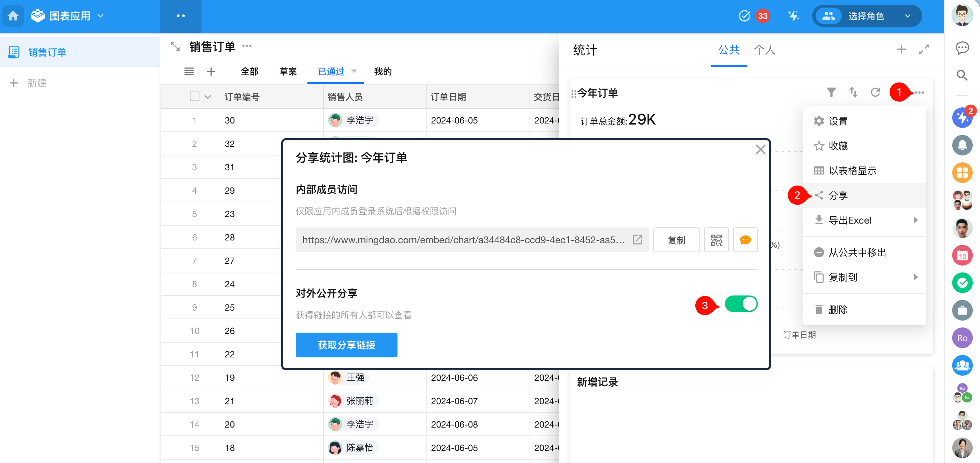This screenshot has width=980, height=463.
Task: Expand the 选择角色 role dropdown
Action: point(907,16)
